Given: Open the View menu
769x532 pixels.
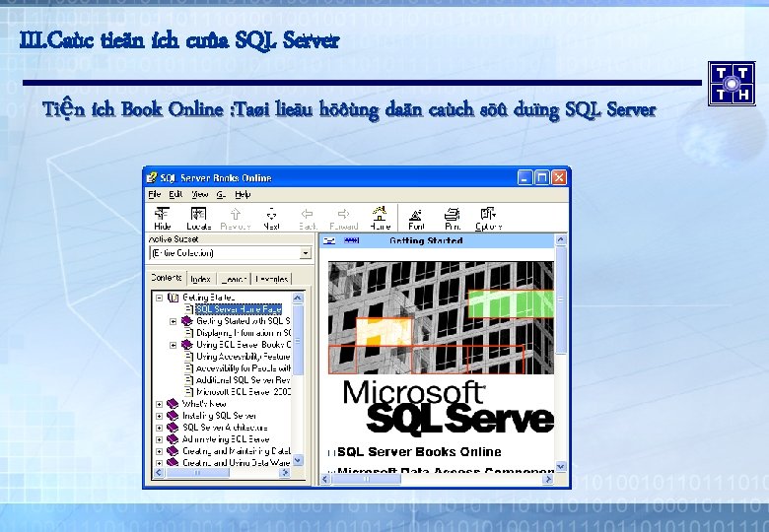Looking at the screenshot, I should [x=200, y=194].
